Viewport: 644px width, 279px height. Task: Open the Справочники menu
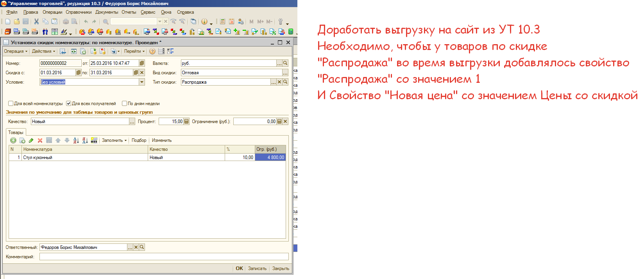tap(78, 12)
